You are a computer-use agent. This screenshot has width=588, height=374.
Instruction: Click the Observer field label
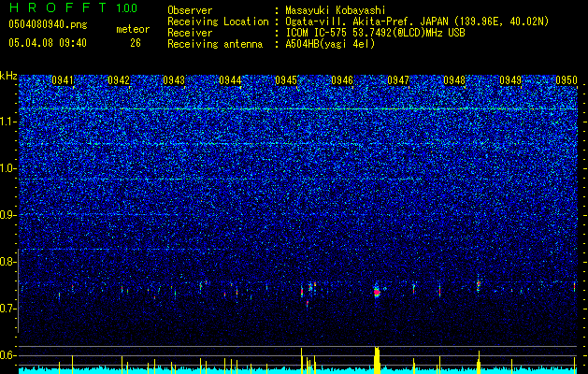[x=190, y=10]
